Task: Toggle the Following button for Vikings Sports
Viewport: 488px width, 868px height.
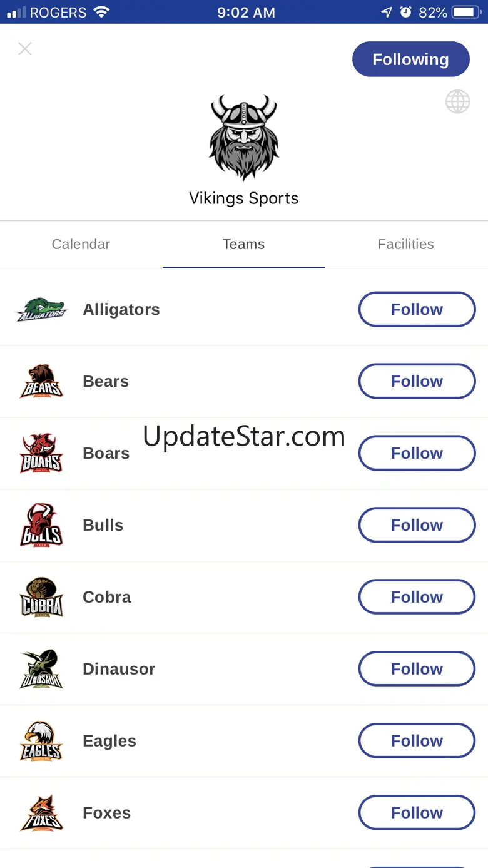Action: point(410,59)
